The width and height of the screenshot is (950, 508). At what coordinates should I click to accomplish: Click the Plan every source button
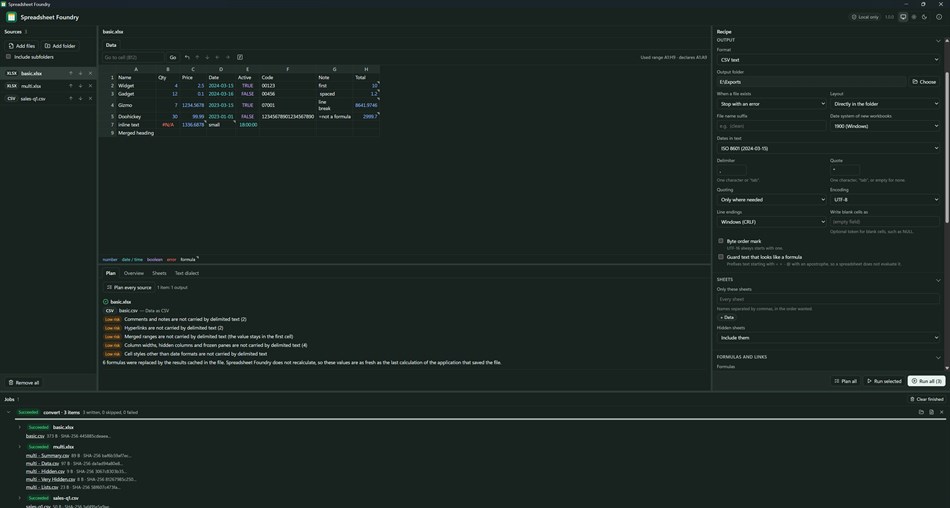129,287
